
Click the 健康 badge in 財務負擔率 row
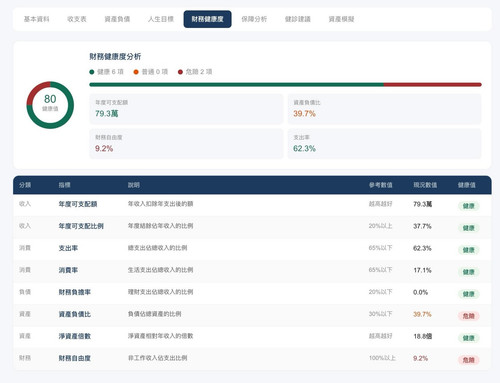tap(469, 294)
